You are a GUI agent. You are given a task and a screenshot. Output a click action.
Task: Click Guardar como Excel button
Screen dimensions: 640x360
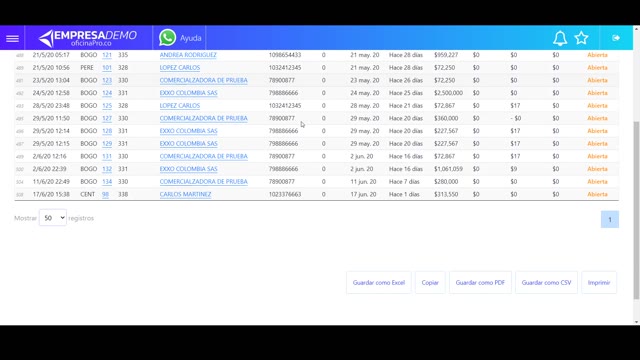click(x=378, y=282)
